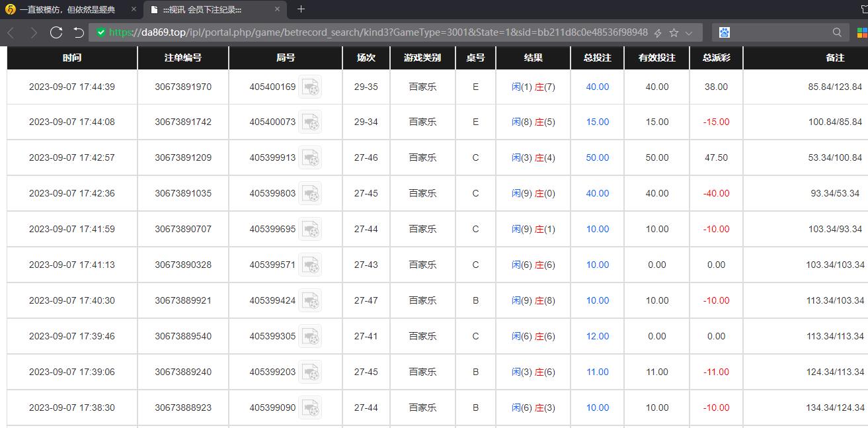Click the 注单编号 column header

pos(183,58)
